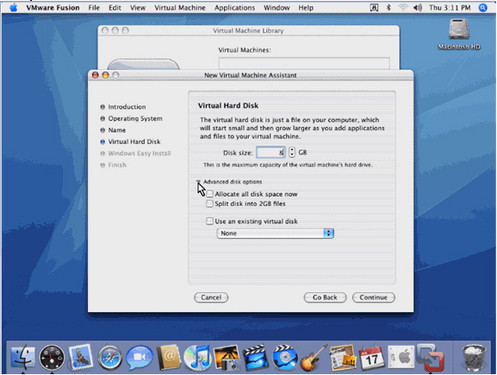The height and width of the screenshot is (375, 497).
Task: Click the Wi-Fi status icon
Action: [x=403, y=8]
